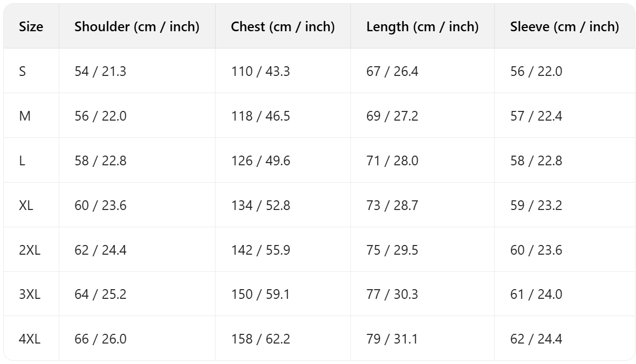Select shoulder value 64 / 25.2
The height and width of the screenshot is (364, 636).
pyautogui.click(x=100, y=294)
